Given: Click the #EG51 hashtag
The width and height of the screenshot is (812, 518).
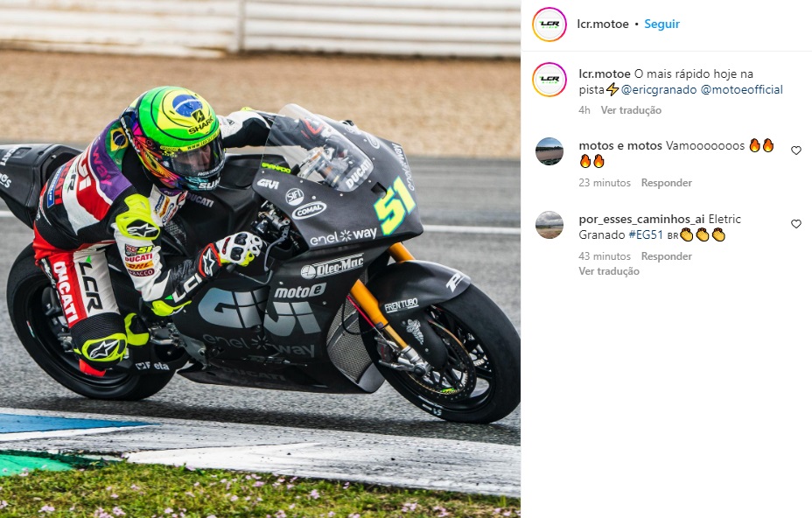Looking at the screenshot, I should point(646,234).
